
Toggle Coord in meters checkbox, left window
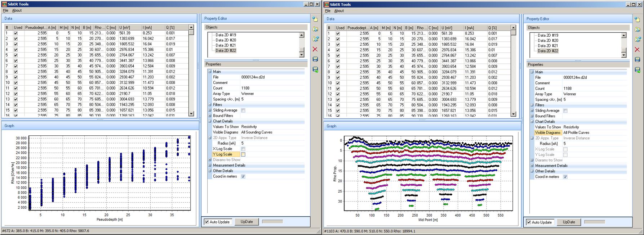(243, 176)
